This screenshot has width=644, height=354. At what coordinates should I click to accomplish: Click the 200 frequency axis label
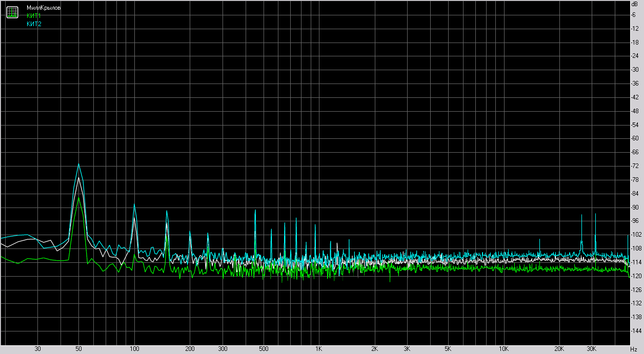pyautogui.click(x=190, y=349)
